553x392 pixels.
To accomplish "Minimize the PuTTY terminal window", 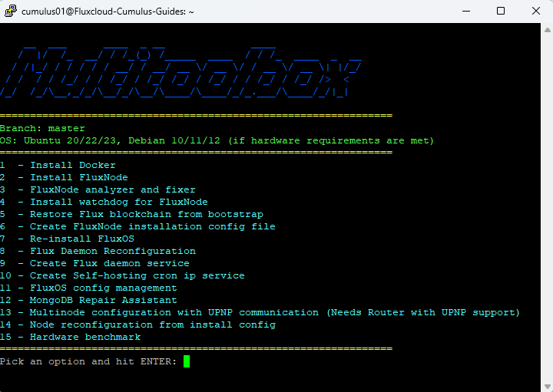I will pos(465,12).
